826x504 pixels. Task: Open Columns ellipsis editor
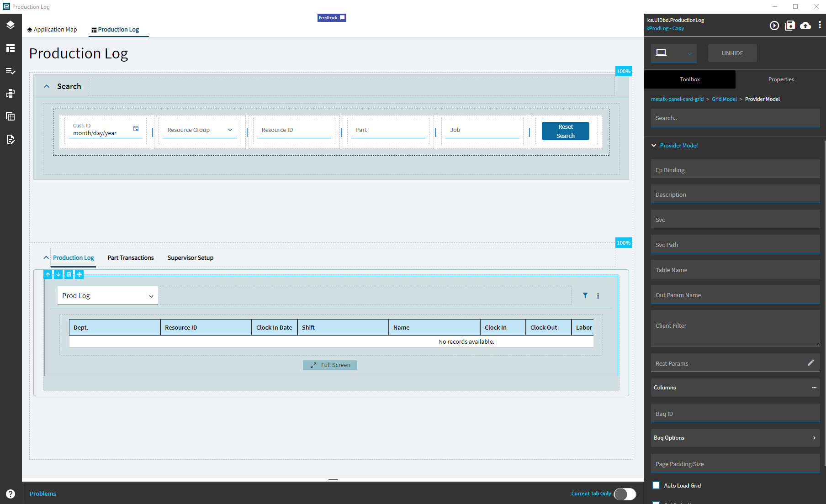click(814, 388)
